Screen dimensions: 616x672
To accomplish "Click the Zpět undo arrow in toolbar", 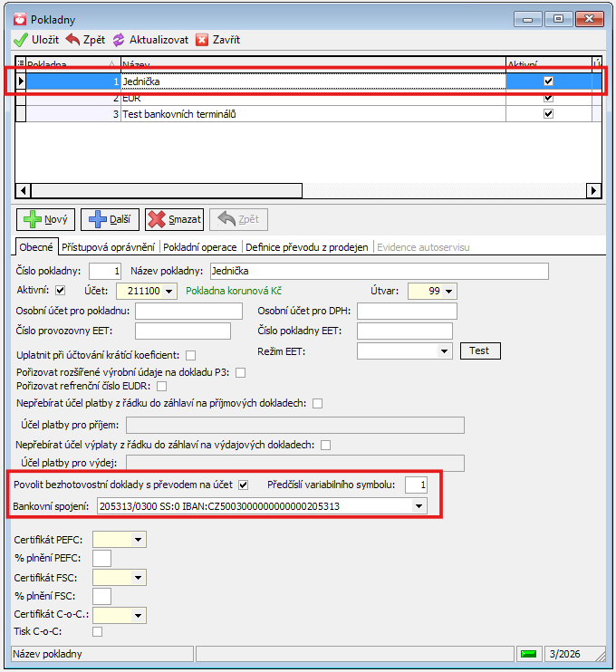I will click(x=72, y=40).
